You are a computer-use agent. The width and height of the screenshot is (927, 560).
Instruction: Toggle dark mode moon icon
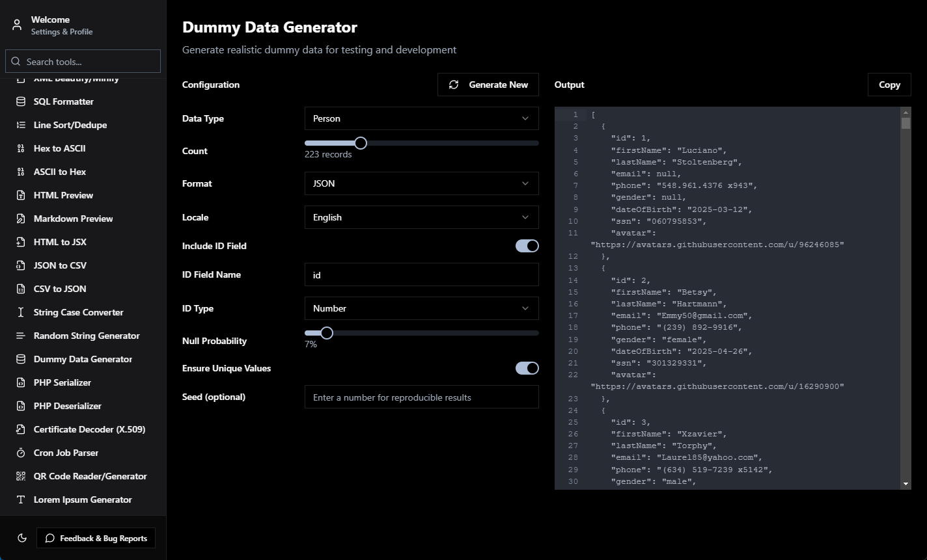tap(21, 538)
